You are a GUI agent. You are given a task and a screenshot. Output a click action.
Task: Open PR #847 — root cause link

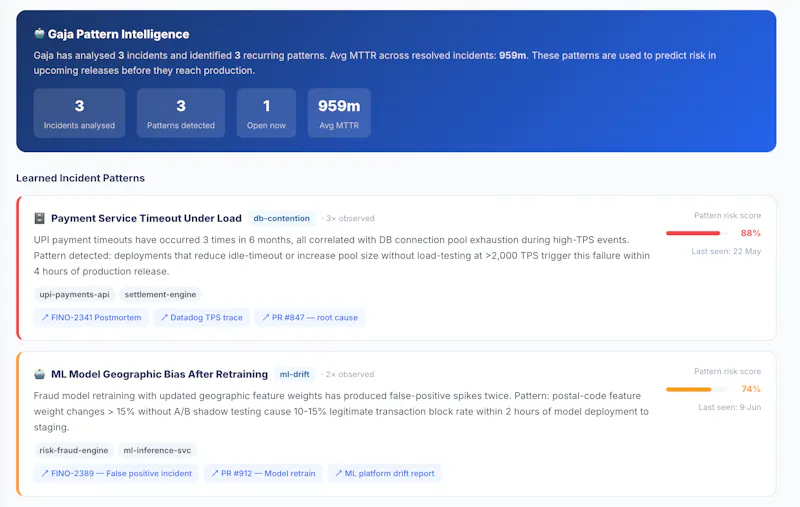click(310, 317)
